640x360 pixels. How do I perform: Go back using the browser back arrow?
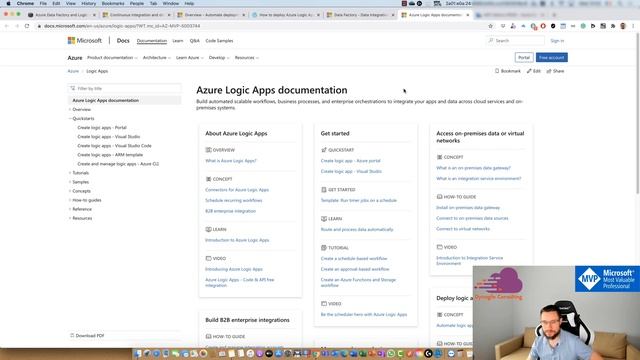click(x=7, y=26)
